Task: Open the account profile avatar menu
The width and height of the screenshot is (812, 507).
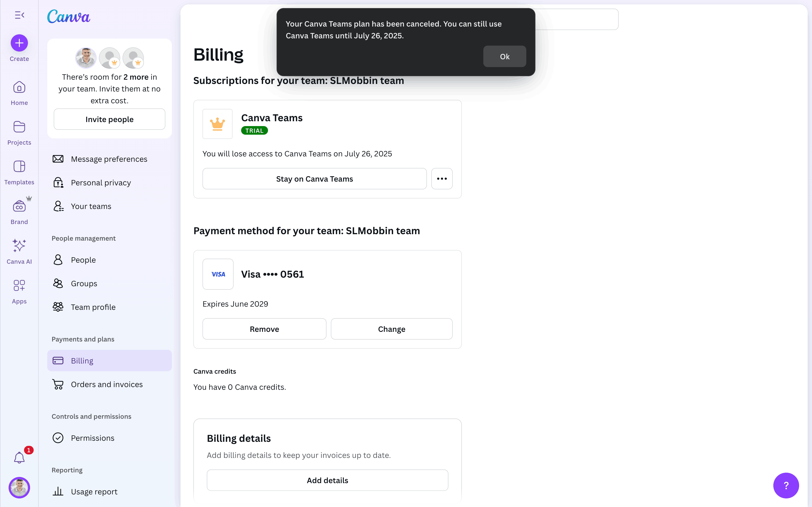Action: [19, 488]
